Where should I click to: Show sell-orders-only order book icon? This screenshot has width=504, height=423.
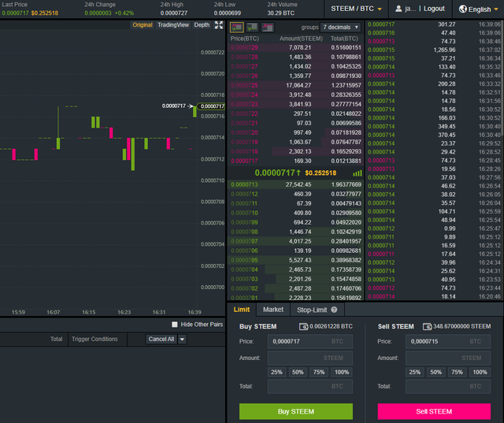pyautogui.click(x=268, y=28)
